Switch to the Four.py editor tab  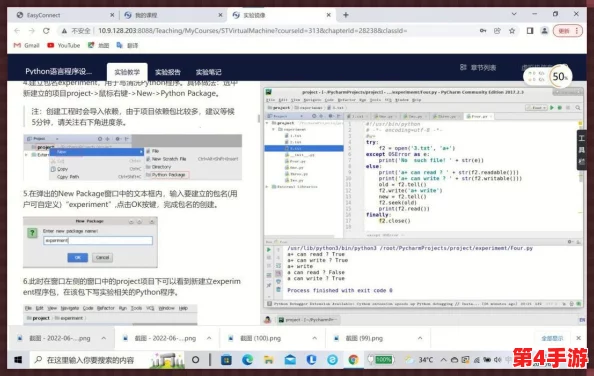click(x=478, y=116)
